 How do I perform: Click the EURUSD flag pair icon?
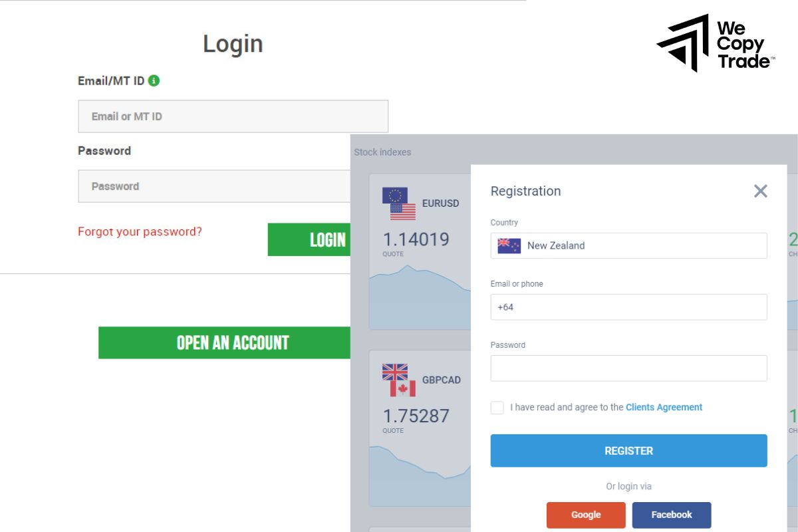coord(399,203)
